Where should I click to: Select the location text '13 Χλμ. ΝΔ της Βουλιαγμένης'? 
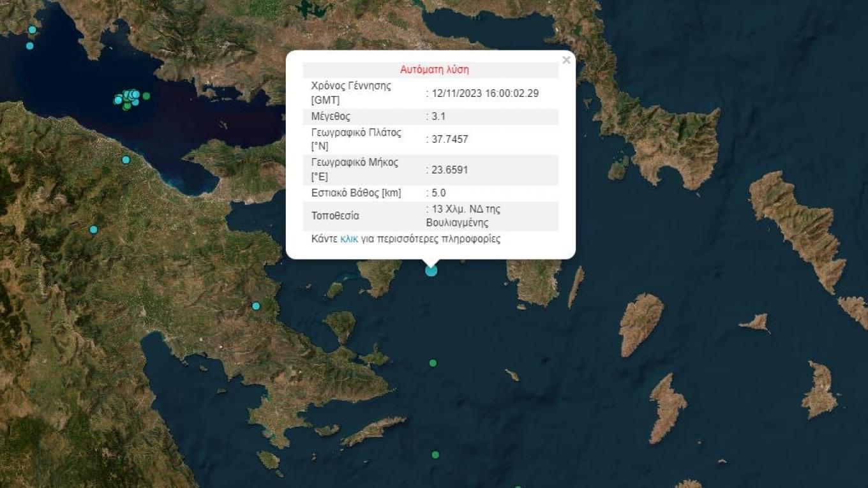tap(466, 216)
